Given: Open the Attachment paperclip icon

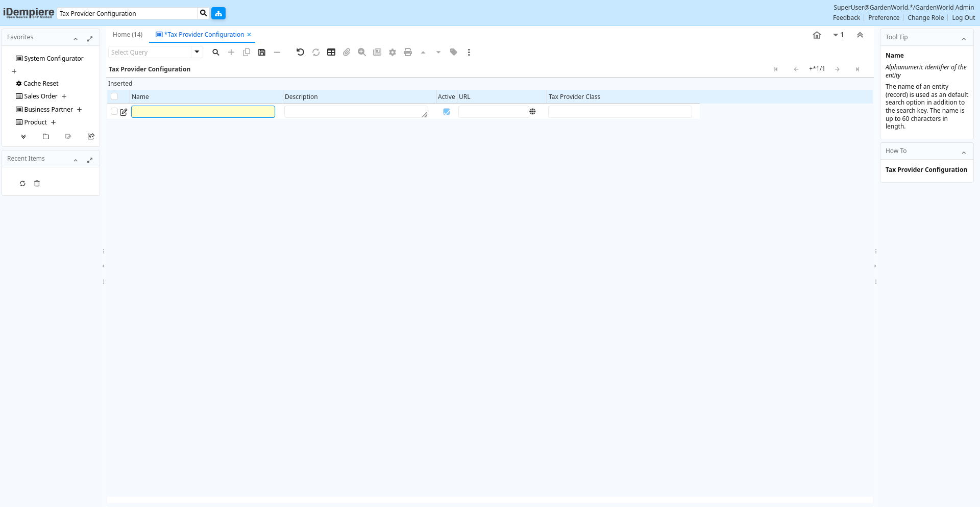Looking at the screenshot, I should (347, 52).
